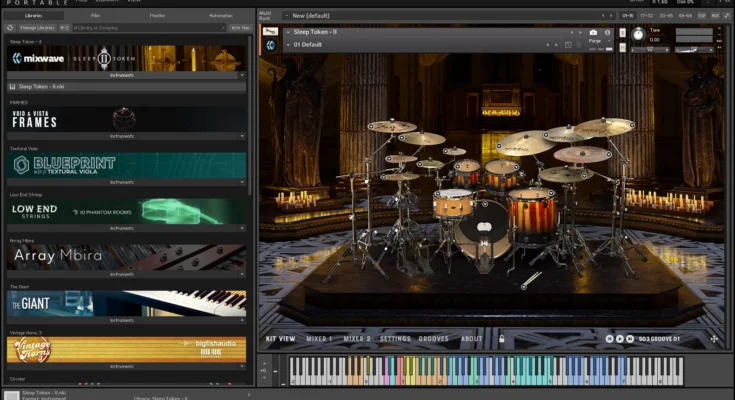The width and height of the screenshot is (735, 400).
Task: Toggle the KSP multi script button
Action: click(x=702, y=15)
